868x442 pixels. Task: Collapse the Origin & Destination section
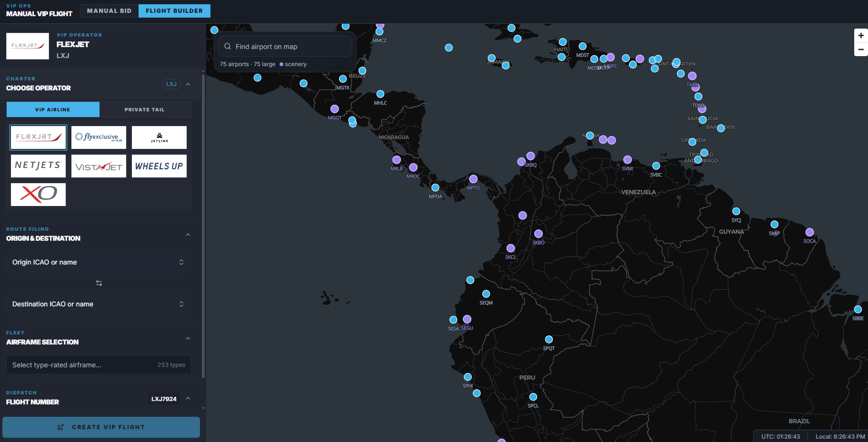coord(188,235)
